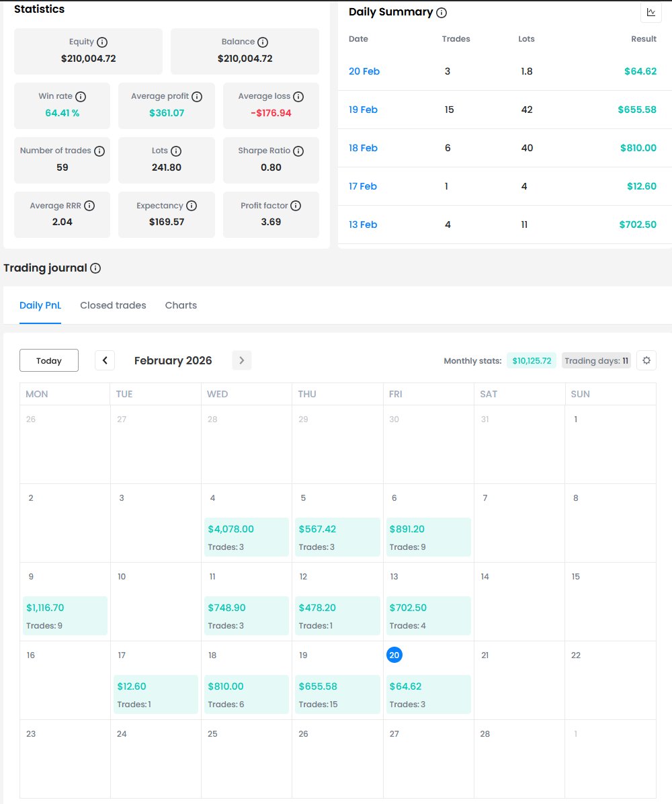The image size is (672, 804).
Task: Switch to the Charts tab
Action: point(181,306)
